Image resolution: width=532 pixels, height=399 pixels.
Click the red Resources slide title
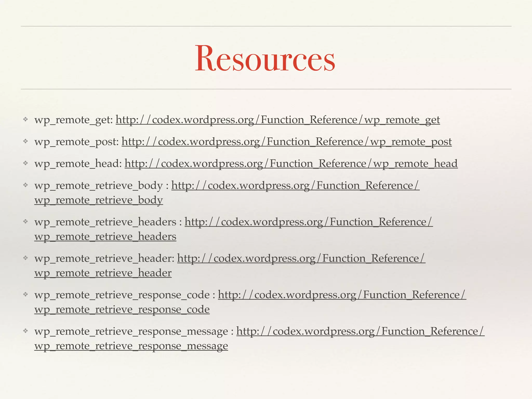[265, 58]
